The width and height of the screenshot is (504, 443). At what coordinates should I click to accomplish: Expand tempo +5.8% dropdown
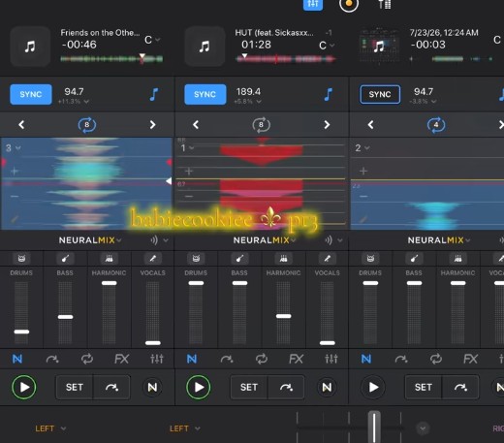[248, 102]
